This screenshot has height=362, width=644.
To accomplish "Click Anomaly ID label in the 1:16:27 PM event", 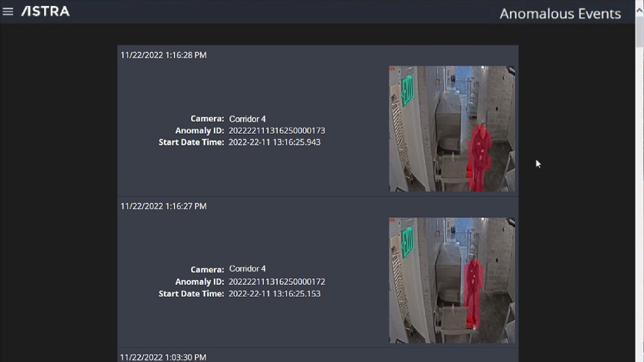I will pos(200,282).
